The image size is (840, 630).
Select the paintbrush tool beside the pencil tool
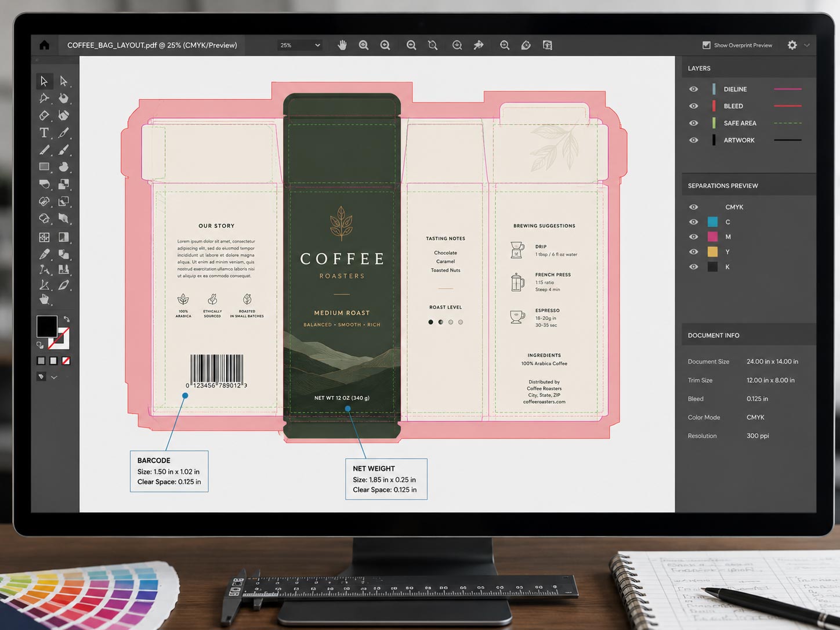(x=64, y=150)
